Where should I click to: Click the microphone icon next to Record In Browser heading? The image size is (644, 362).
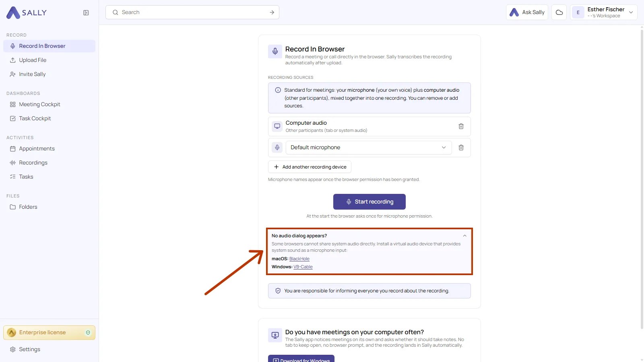[x=275, y=51]
